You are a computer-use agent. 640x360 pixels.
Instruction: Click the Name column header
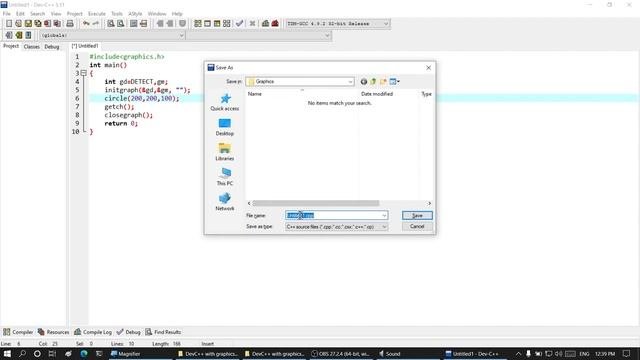click(255, 94)
